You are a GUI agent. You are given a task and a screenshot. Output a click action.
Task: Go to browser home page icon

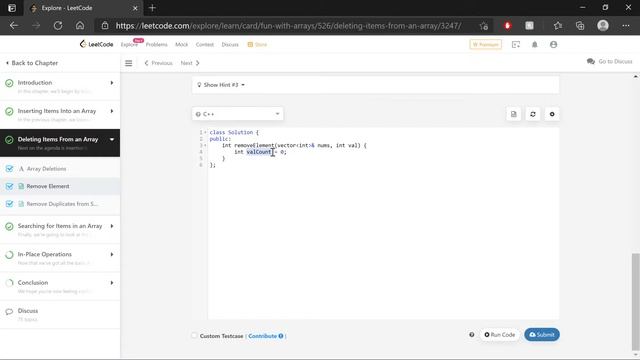(x=80, y=26)
